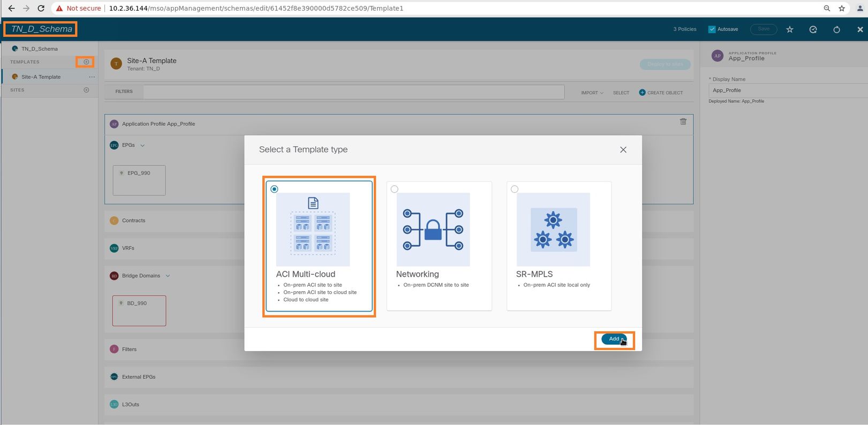Screen dimensions: 868x425
Task: Reload the browser page
Action: point(41,9)
